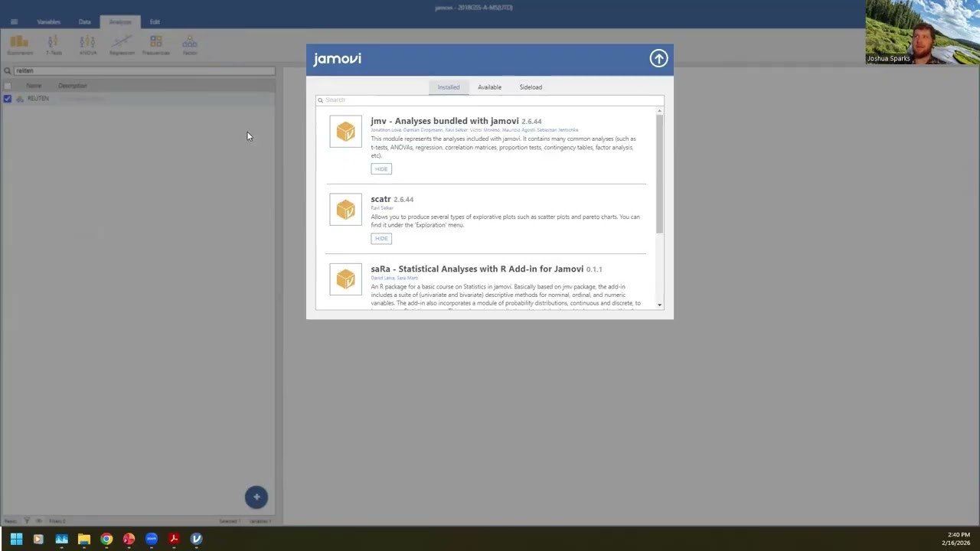The width and height of the screenshot is (980, 551).
Task: Click the 'scatr' module title
Action: (x=381, y=199)
